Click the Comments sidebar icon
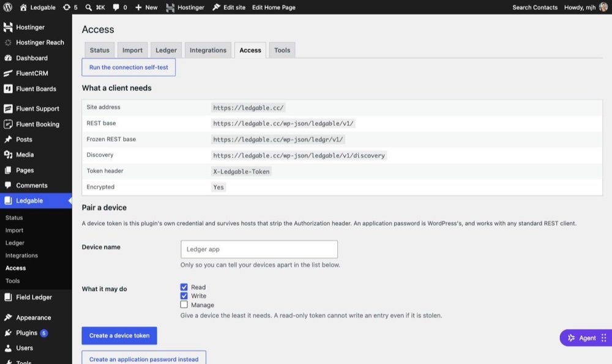The width and height of the screenshot is (612, 364). point(8,185)
